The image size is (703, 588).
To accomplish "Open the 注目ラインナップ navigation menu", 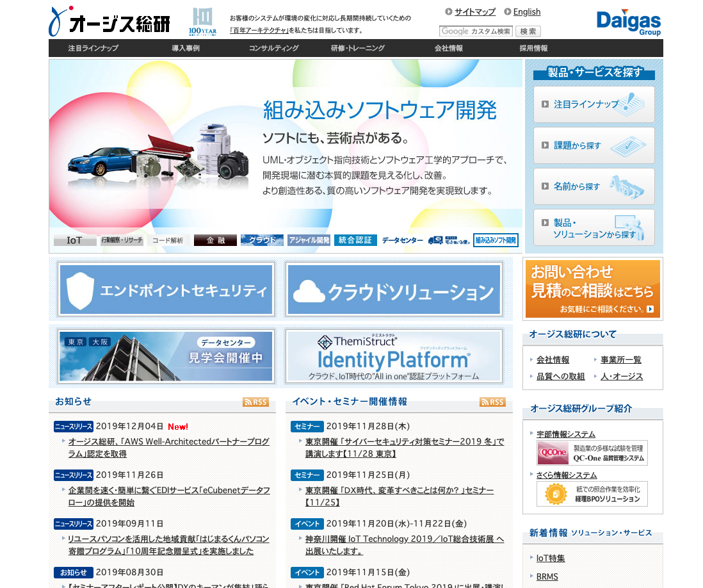I will 93,48.
